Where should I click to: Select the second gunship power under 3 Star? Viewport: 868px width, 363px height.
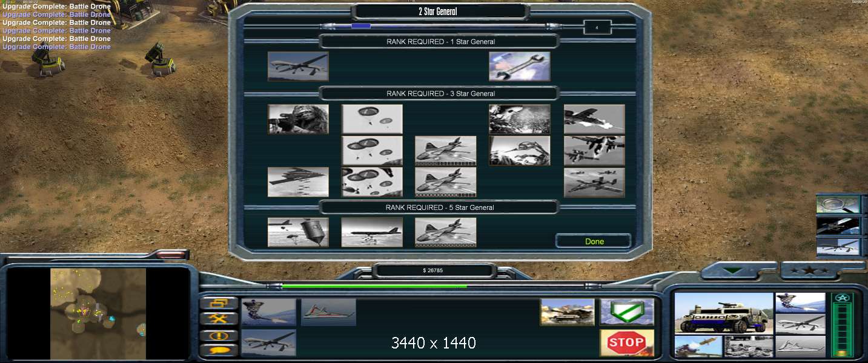pyautogui.click(x=446, y=182)
